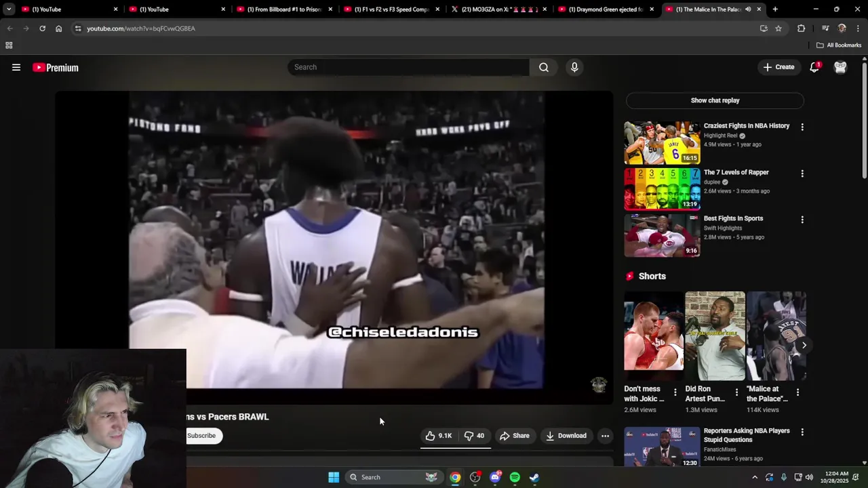868x488 pixels.
Task: Bookmark this page with star icon
Action: [x=778, y=28]
